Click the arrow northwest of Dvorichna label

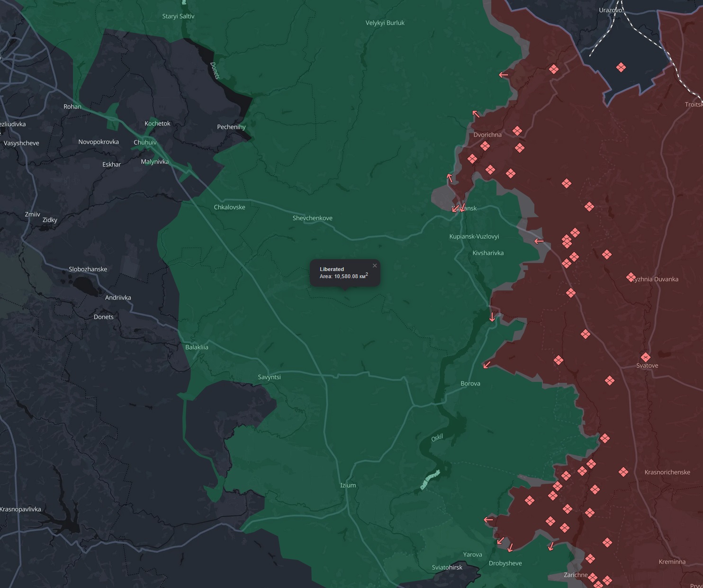point(476,114)
